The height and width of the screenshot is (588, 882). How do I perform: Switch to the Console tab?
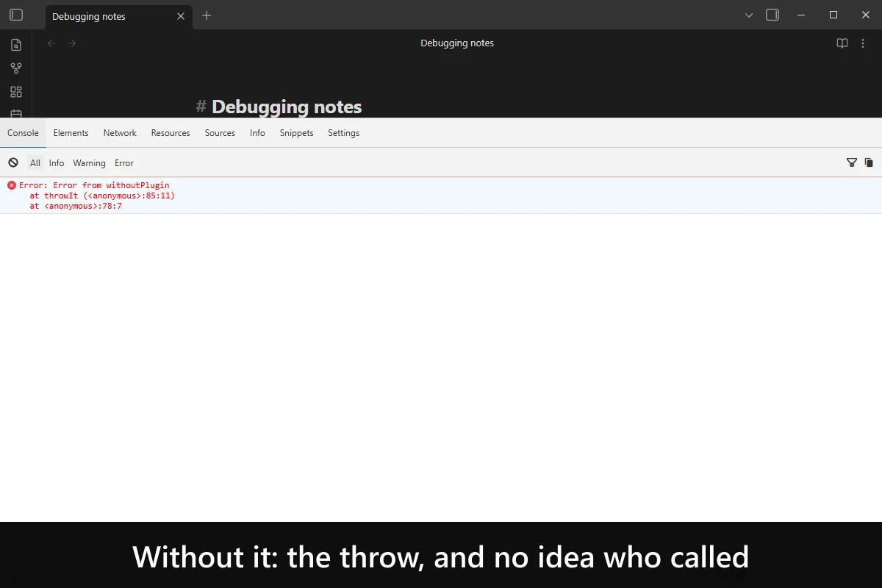pos(23,133)
